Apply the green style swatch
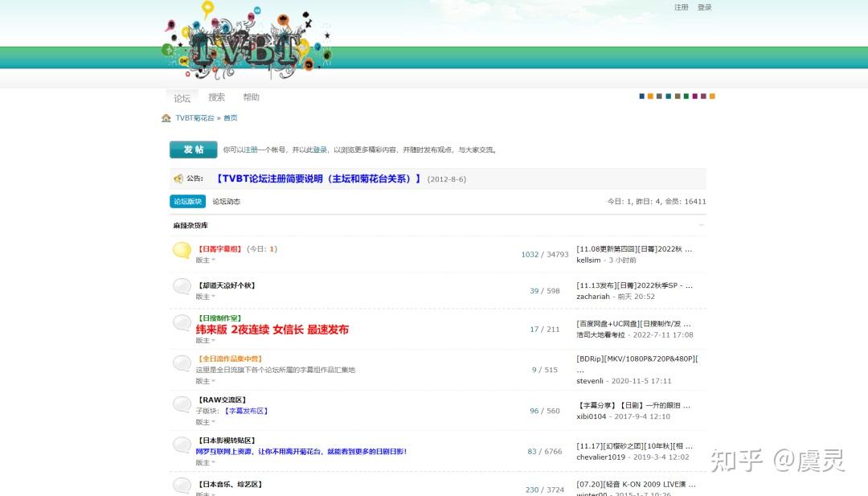This screenshot has height=496, width=868. pos(686,96)
